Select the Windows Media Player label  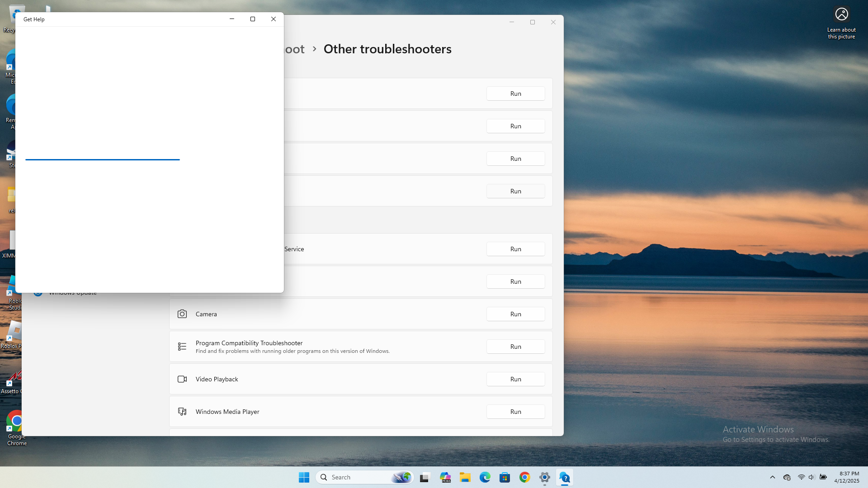point(227,412)
